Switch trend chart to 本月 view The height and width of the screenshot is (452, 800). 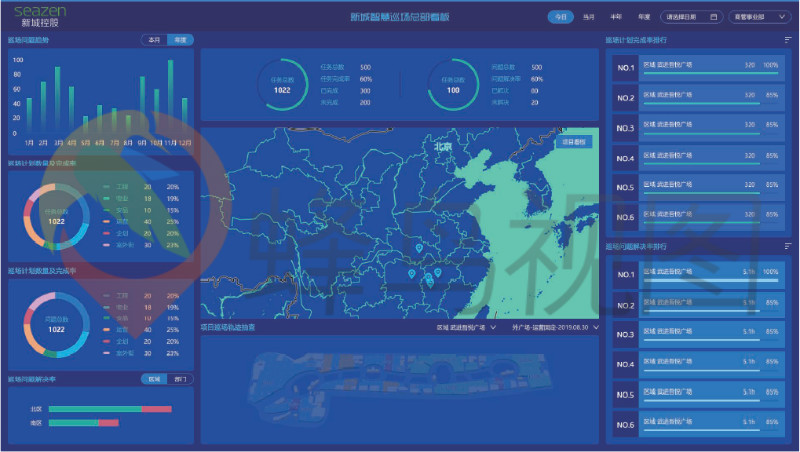pyautogui.click(x=154, y=40)
